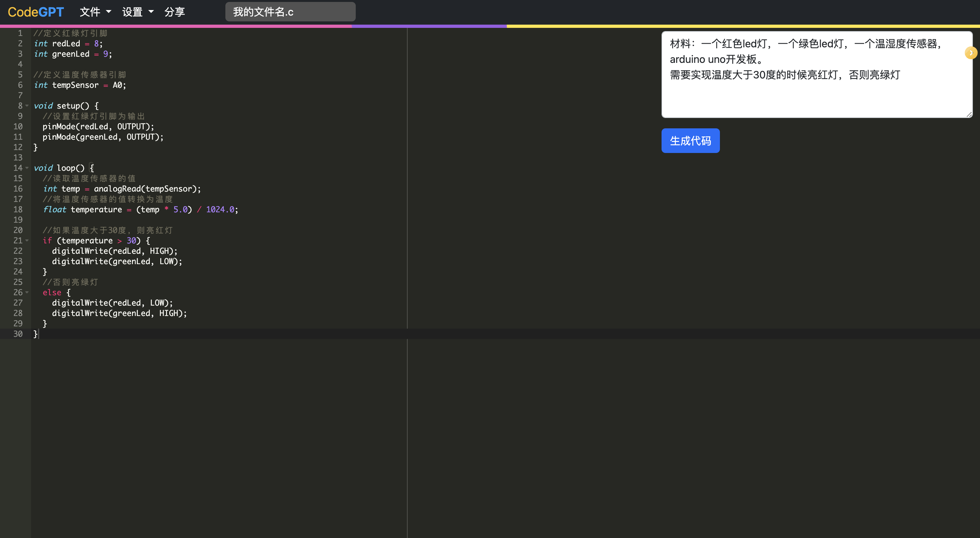Click code line 'int redLed = 8;'
This screenshot has height=538, width=980.
tap(68, 44)
